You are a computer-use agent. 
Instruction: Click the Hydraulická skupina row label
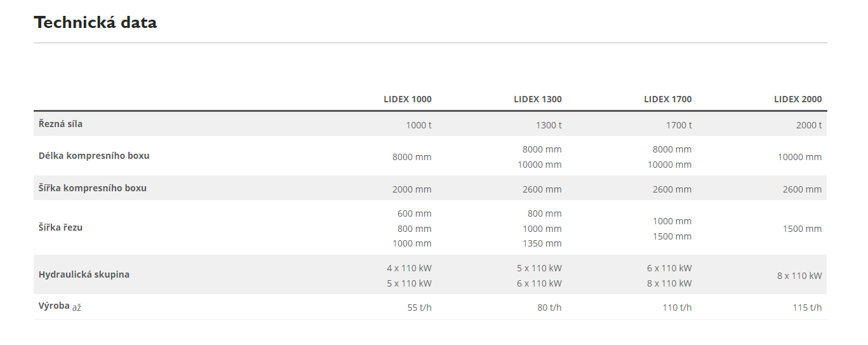84,274
